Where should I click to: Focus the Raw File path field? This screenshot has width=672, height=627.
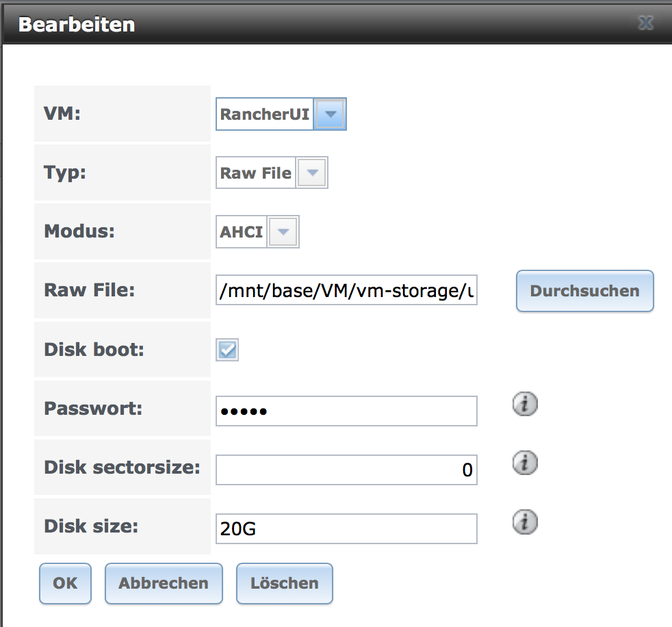coord(346,290)
